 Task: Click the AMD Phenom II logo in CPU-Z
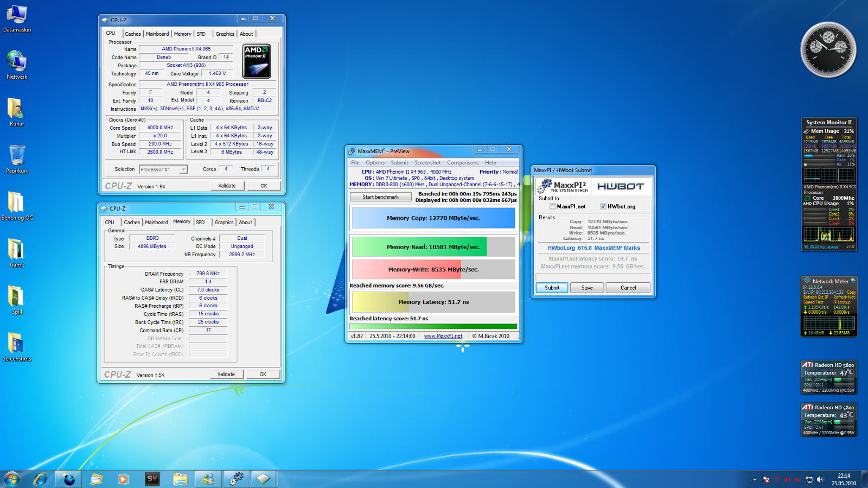point(256,61)
